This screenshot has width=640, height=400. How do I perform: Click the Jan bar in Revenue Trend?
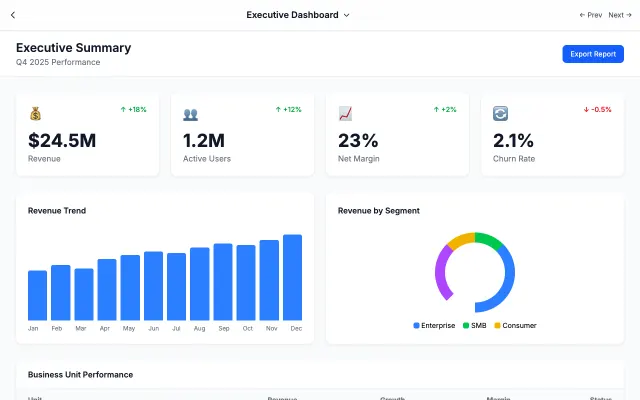point(37,296)
